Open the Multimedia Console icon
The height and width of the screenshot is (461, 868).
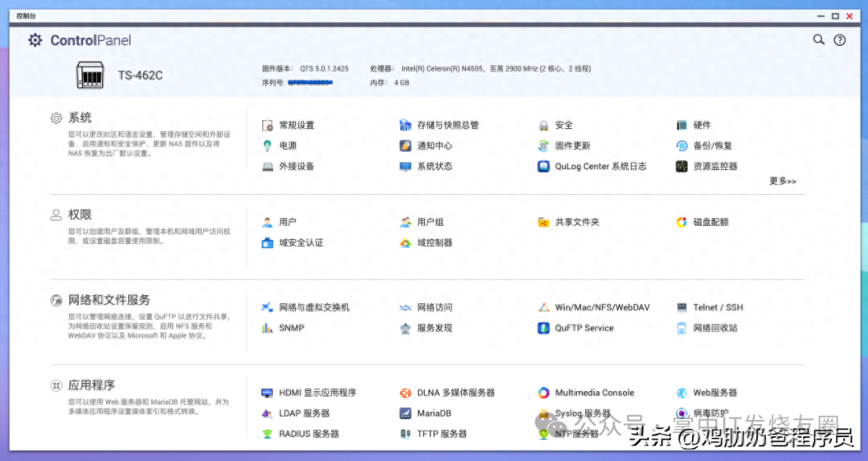[543, 393]
